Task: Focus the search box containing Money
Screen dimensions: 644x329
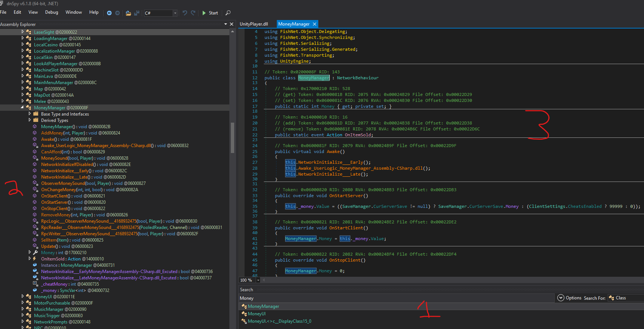Action: click(x=396, y=298)
